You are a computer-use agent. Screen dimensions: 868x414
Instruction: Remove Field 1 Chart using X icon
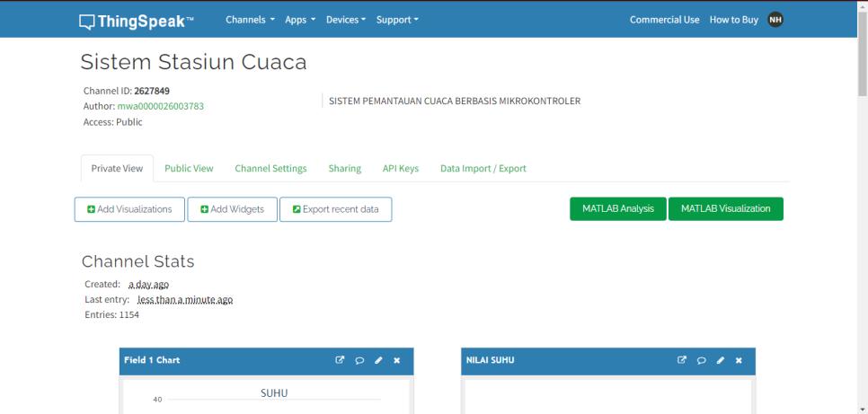(x=397, y=360)
